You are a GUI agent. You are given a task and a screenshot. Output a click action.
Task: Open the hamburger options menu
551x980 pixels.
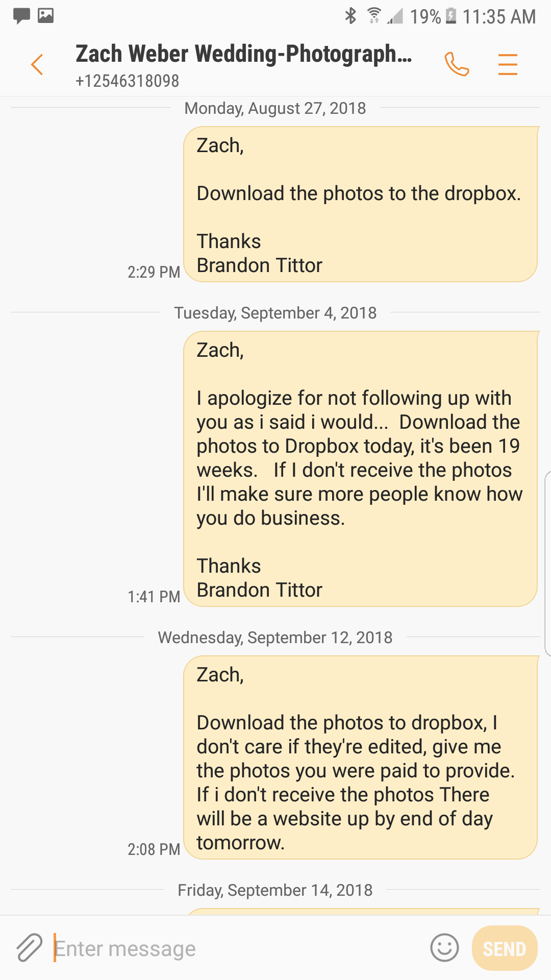point(508,65)
